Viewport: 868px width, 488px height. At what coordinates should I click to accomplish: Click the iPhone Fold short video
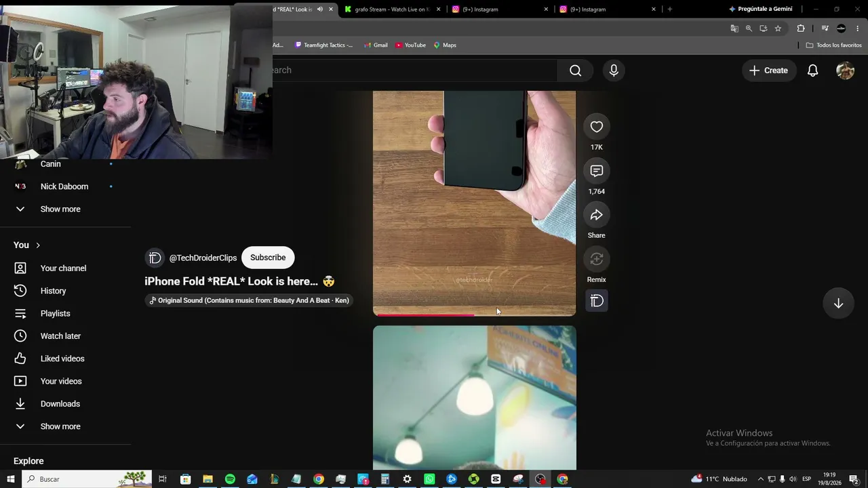click(x=475, y=203)
